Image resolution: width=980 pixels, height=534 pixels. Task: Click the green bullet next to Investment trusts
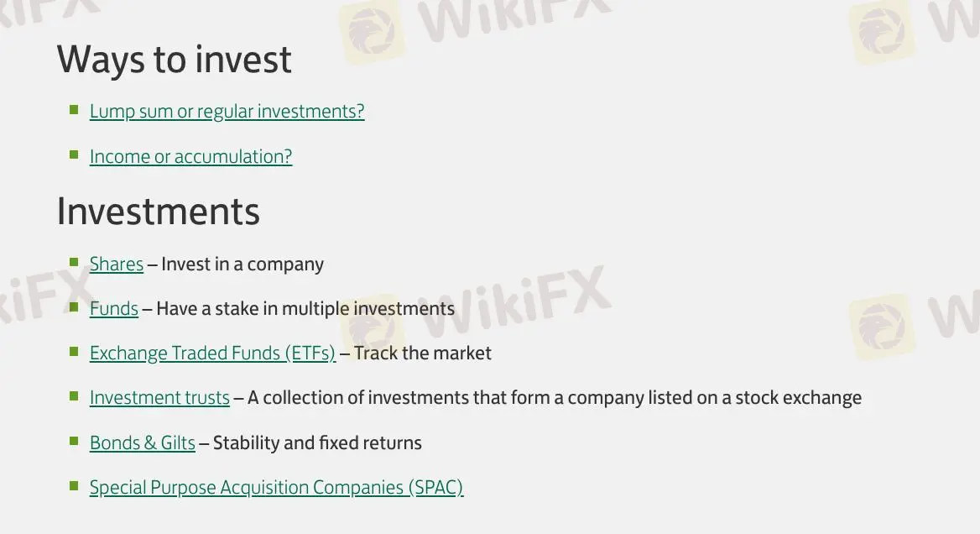[x=74, y=395]
